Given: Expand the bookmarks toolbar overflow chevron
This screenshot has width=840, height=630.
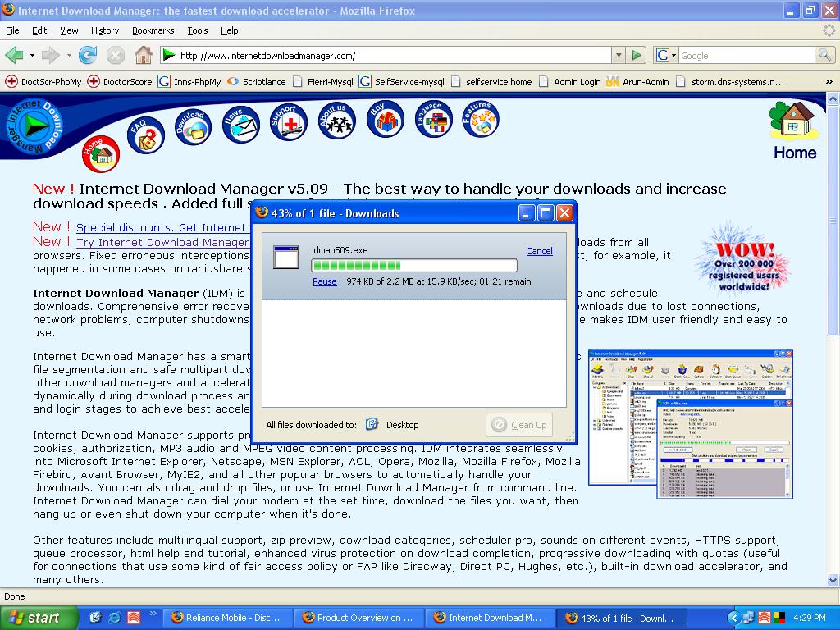Looking at the screenshot, I should pos(829,82).
